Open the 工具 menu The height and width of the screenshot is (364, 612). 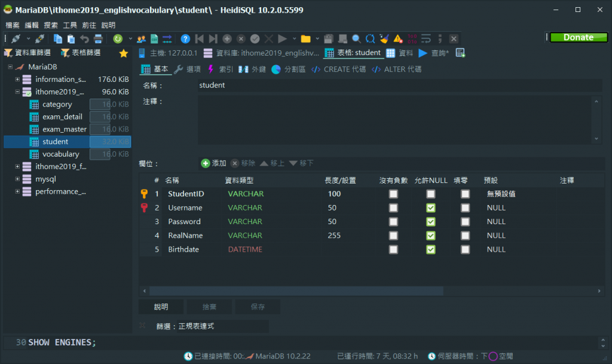[x=70, y=25]
